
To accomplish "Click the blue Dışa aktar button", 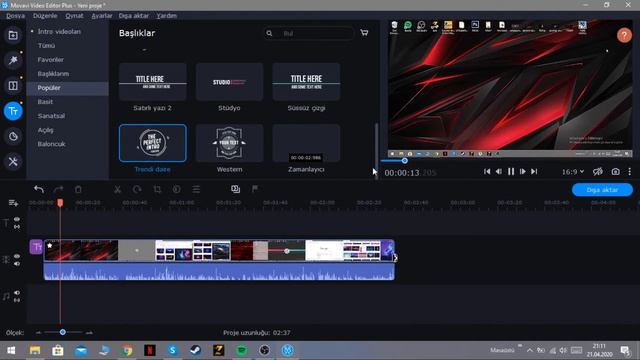I will pos(602,190).
